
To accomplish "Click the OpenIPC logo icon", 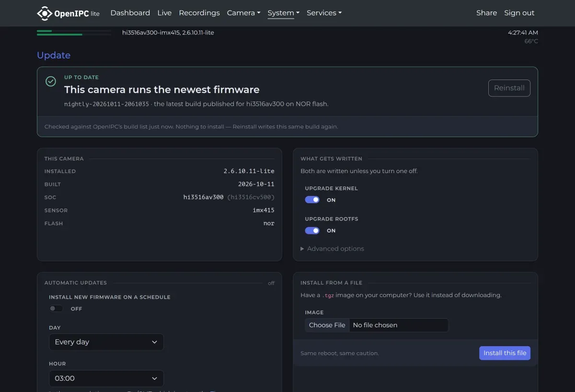I will point(45,13).
